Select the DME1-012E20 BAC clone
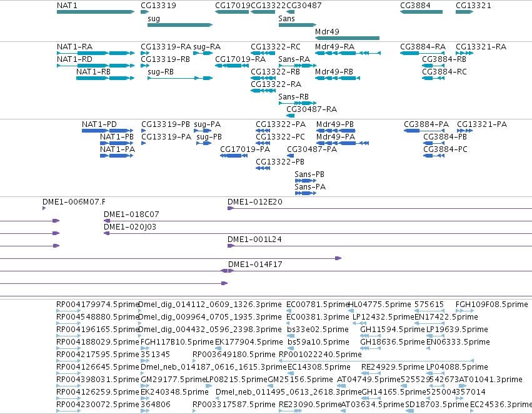532x414 pixels. (x=379, y=208)
